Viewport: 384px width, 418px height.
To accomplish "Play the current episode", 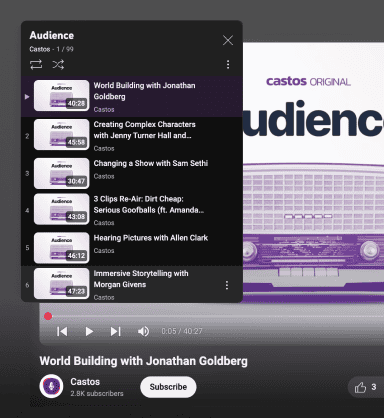I will coord(89,331).
